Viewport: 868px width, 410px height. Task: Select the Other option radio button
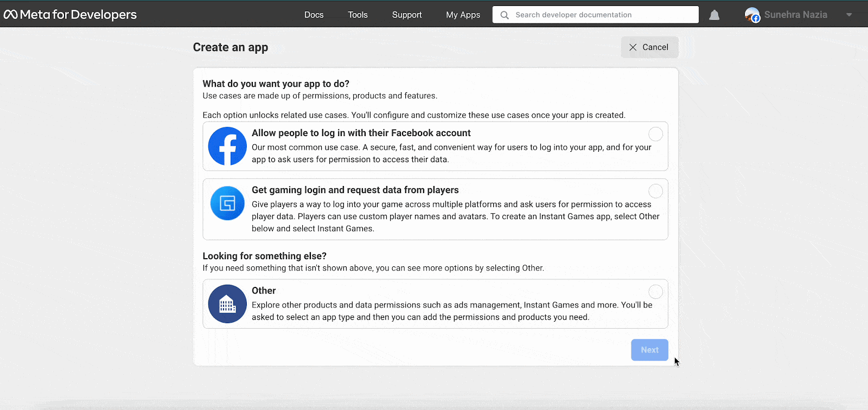pyautogui.click(x=655, y=292)
